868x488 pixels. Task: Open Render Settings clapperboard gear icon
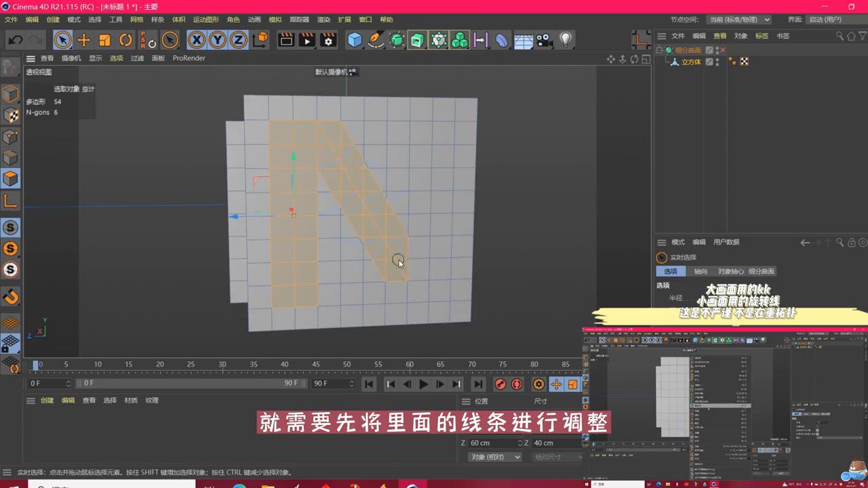click(329, 40)
